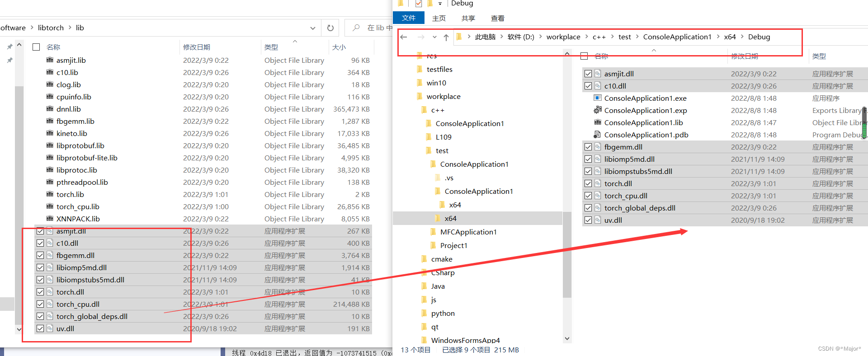The width and height of the screenshot is (868, 356).
Task: Sort by 名称 column in lib window
Action: coord(53,47)
